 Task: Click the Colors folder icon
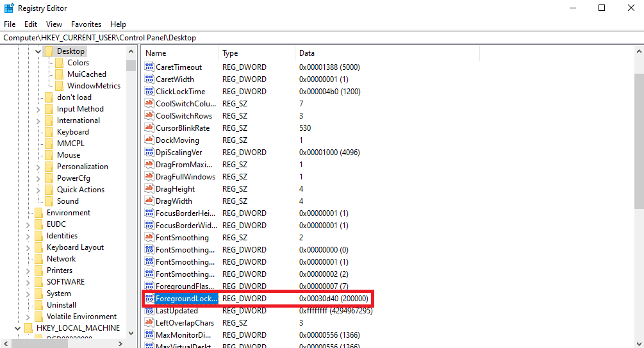click(x=59, y=62)
